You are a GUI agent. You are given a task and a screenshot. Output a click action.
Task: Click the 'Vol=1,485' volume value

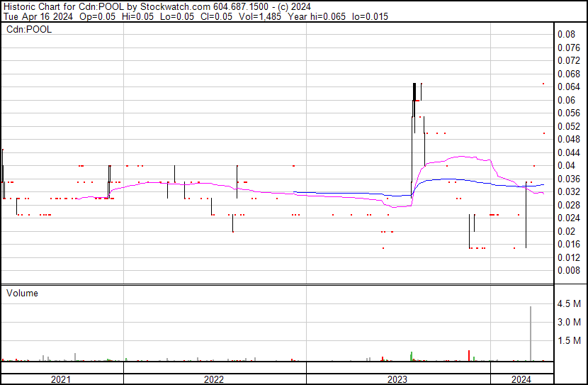[x=260, y=16]
